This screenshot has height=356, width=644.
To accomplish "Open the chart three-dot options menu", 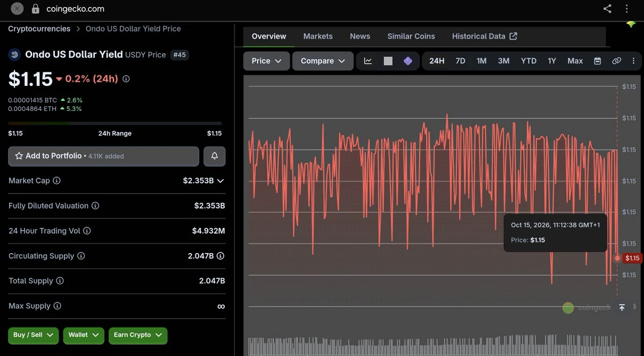I will [634, 61].
